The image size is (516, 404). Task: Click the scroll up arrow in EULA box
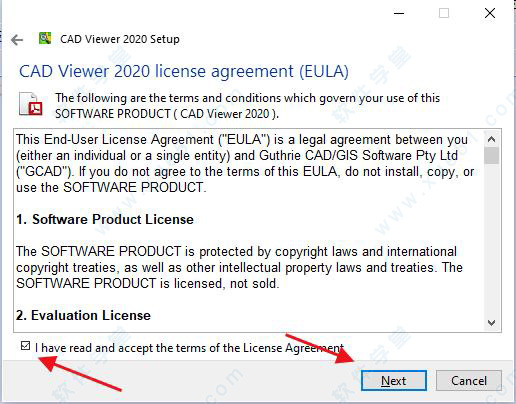click(491, 139)
